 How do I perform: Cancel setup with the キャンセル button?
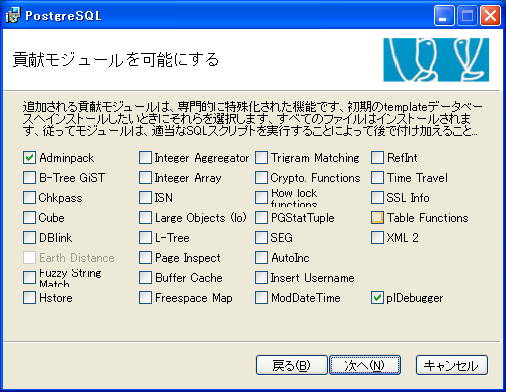(452, 365)
